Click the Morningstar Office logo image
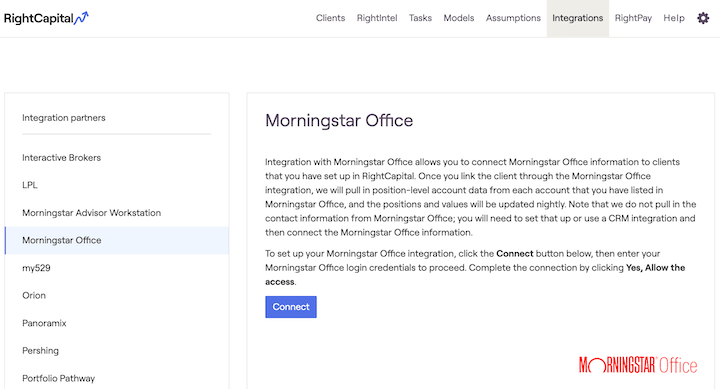720x389 pixels. 638,365
